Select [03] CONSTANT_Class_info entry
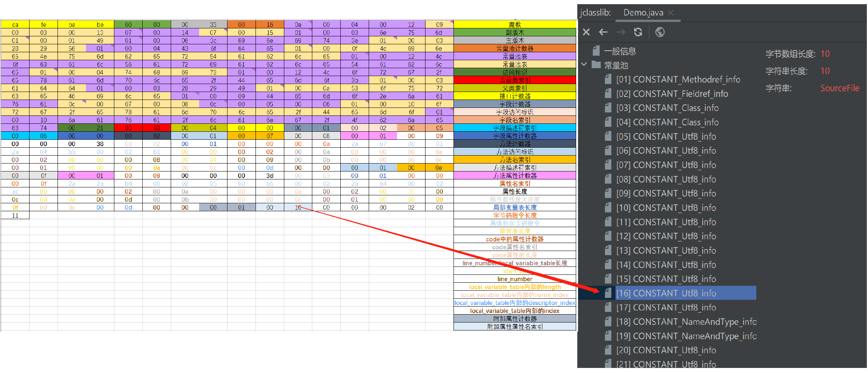The image size is (868, 374). click(667, 108)
